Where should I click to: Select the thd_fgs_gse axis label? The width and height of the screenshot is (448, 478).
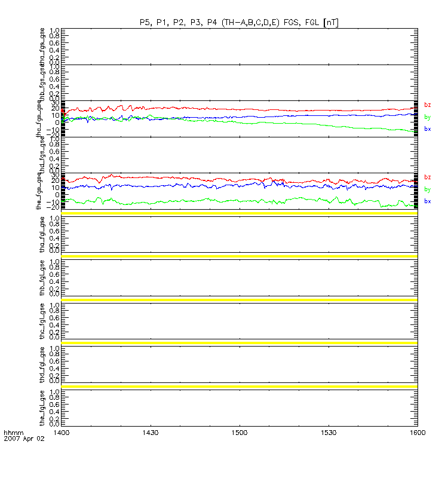pos(42,155)
